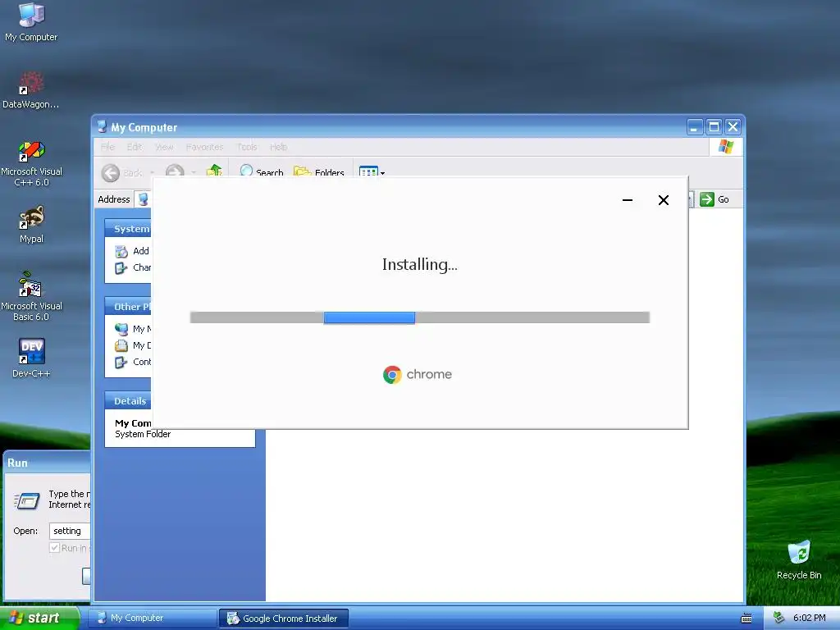This screenshot has width=840, height=630.
Task: Open the Recycle Bin
Action: pos(799,559)
